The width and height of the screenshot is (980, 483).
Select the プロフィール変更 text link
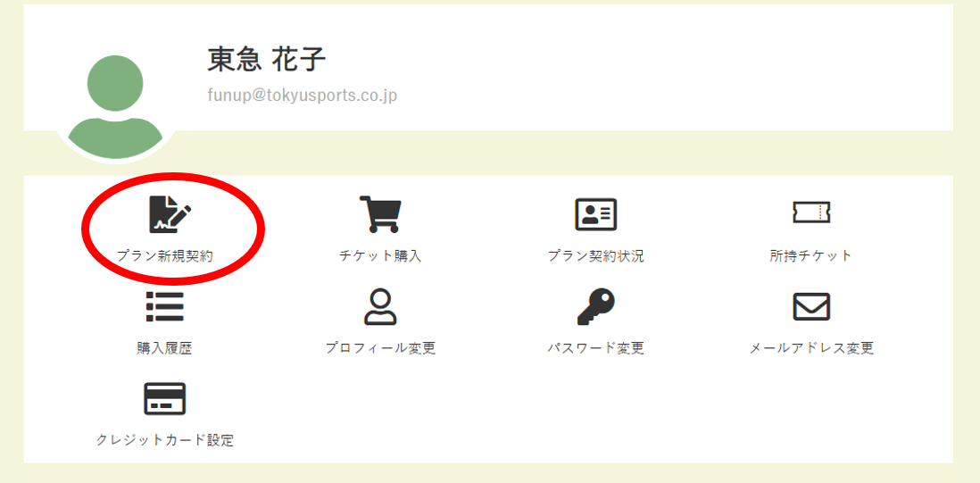pos(380,348)
